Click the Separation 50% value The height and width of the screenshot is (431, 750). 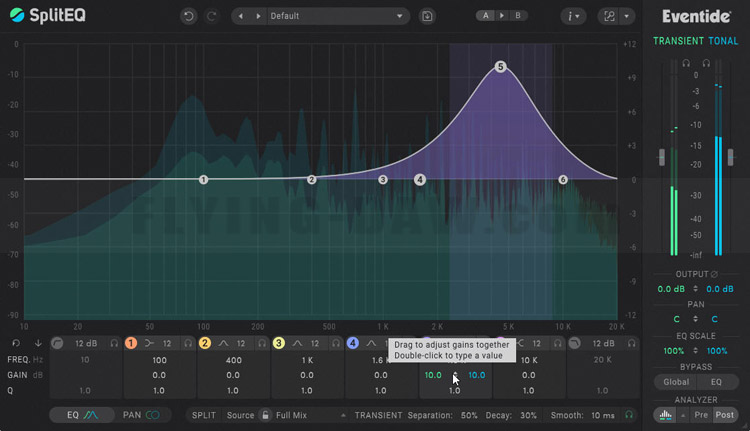coord(469,415)
